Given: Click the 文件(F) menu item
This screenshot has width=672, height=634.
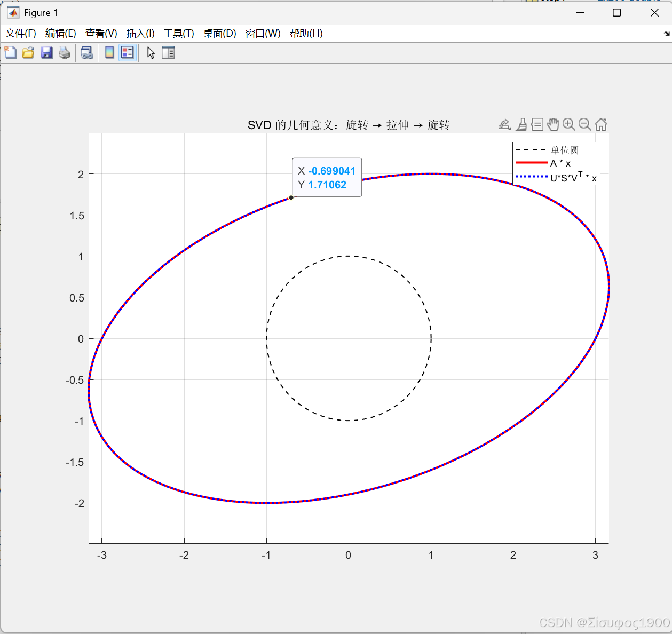Looking at the screenshot, I should pos(21,33).
